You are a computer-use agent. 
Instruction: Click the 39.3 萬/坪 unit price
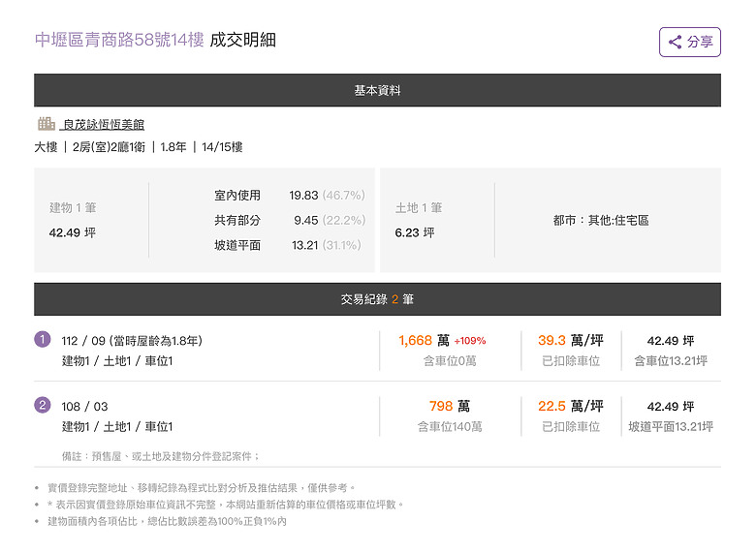[571, 341]
